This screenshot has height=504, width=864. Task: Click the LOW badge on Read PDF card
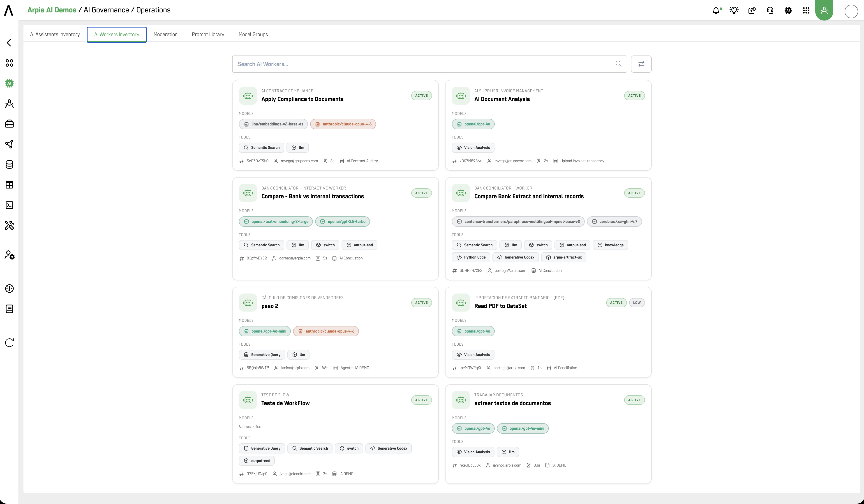[x=637, y=302]
